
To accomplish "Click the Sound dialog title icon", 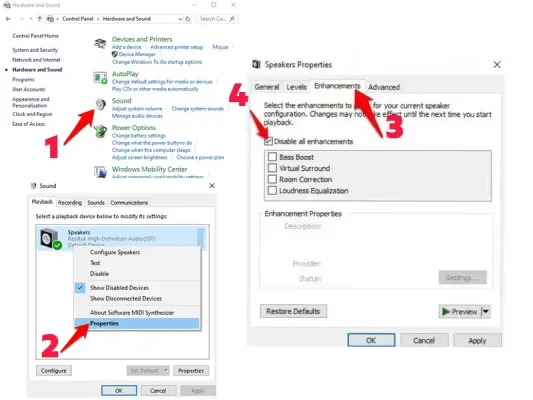I will tap(33, 186).
